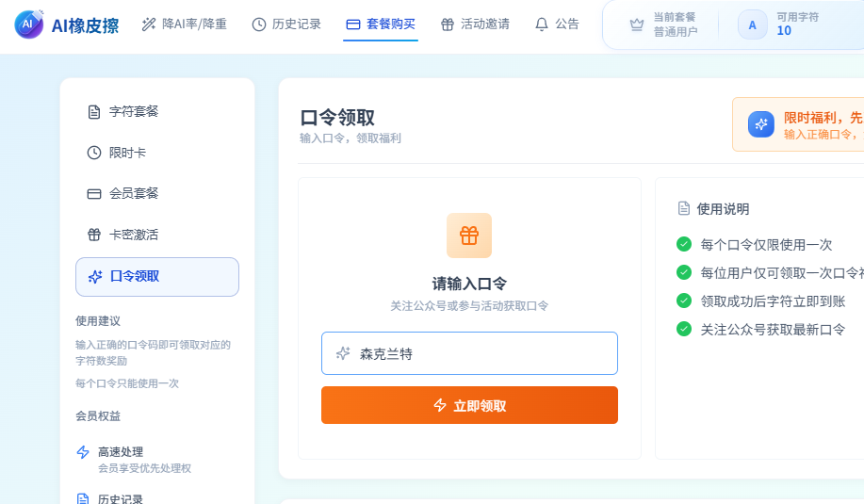Select the 套餐购买 tab
The width and height of the screenshot is (864, 504).
381,24
